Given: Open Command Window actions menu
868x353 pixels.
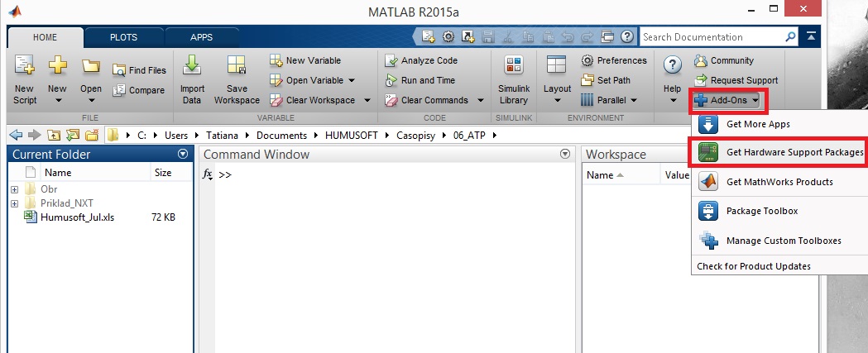Looking at the screenshot, I should pyautogui.click(x=565, y=154).
